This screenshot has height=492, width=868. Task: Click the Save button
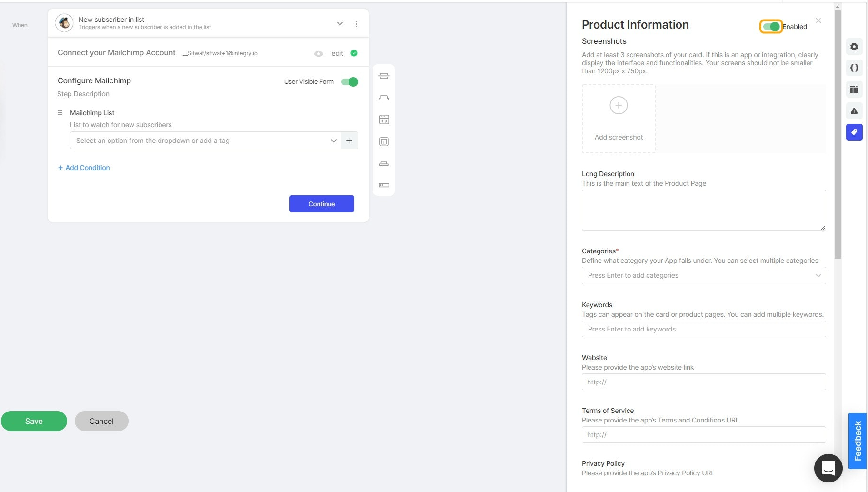(x=34, y=421)
